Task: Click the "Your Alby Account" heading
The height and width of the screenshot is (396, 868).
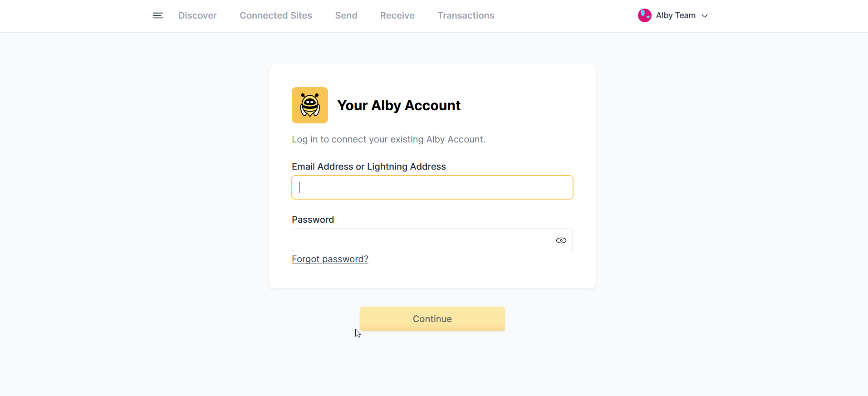Action: point(399,106)
